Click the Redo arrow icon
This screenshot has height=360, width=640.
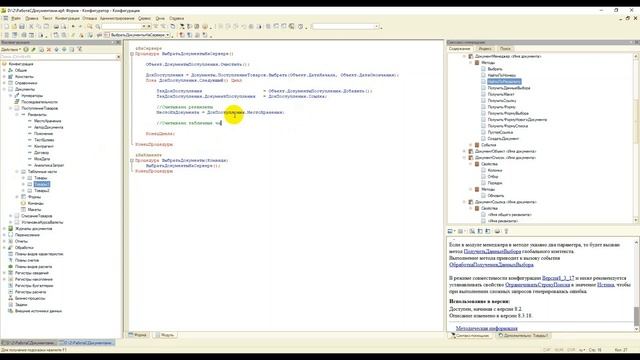click(80, 27)
